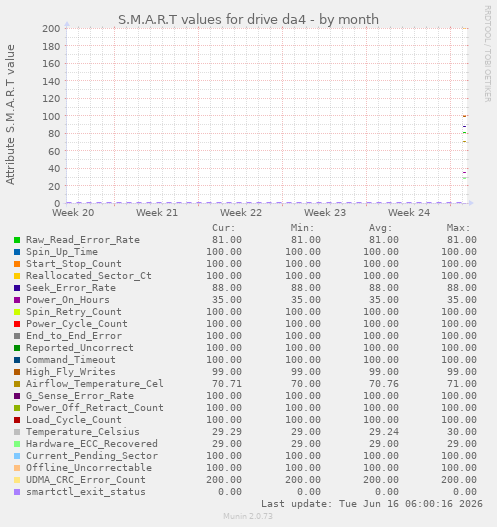Select the Spin_Up_Time legend label
The image size is (497, 527).
62,252
